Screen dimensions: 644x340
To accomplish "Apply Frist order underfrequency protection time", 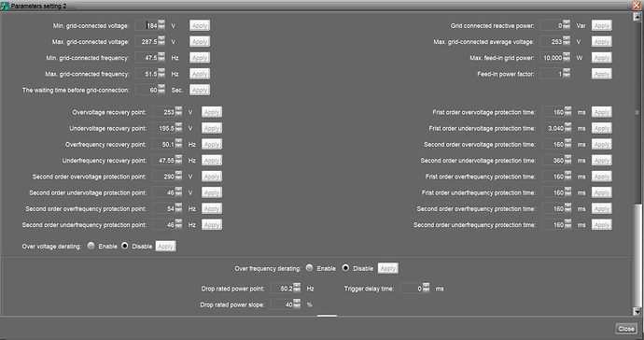I will [x=602, y=192].
